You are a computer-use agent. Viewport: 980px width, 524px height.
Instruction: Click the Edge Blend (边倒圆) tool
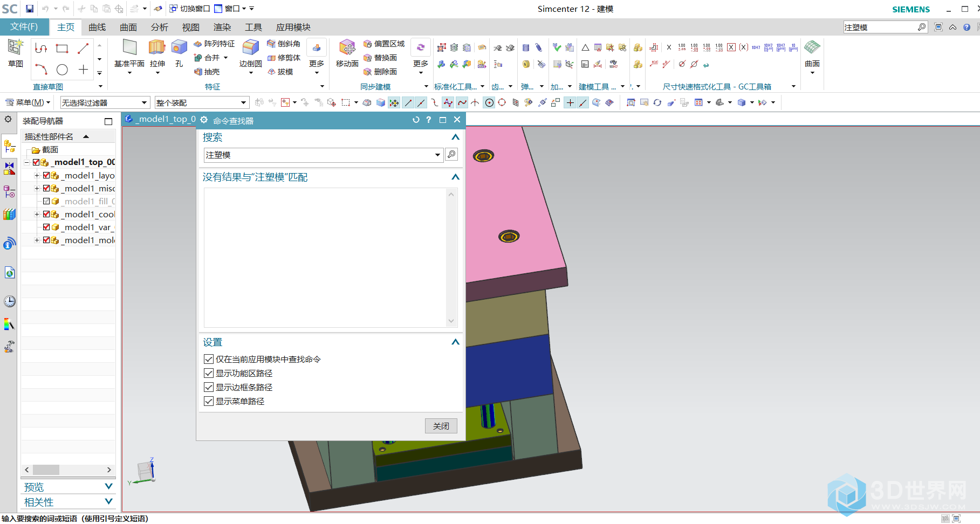click(x=251, y=53)
